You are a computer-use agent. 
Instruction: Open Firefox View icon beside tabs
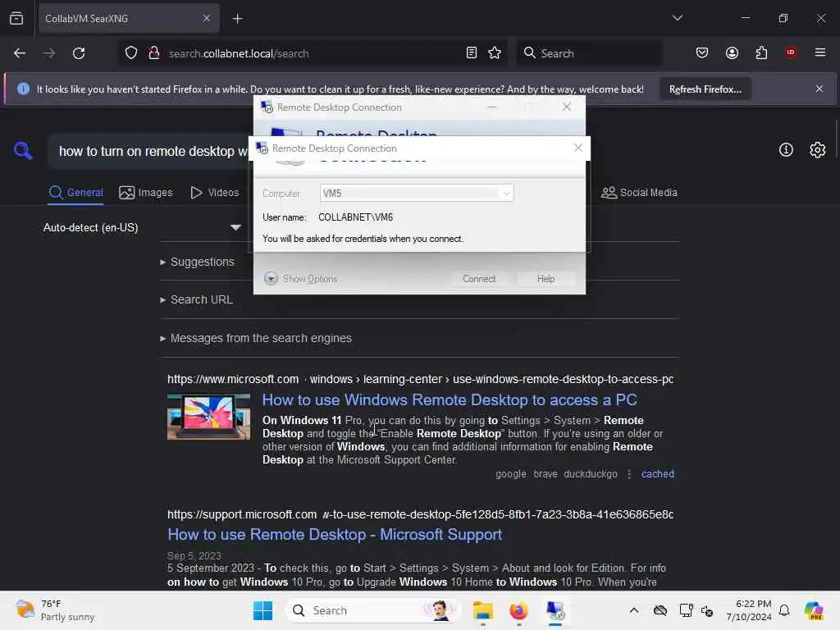point(16,18)
